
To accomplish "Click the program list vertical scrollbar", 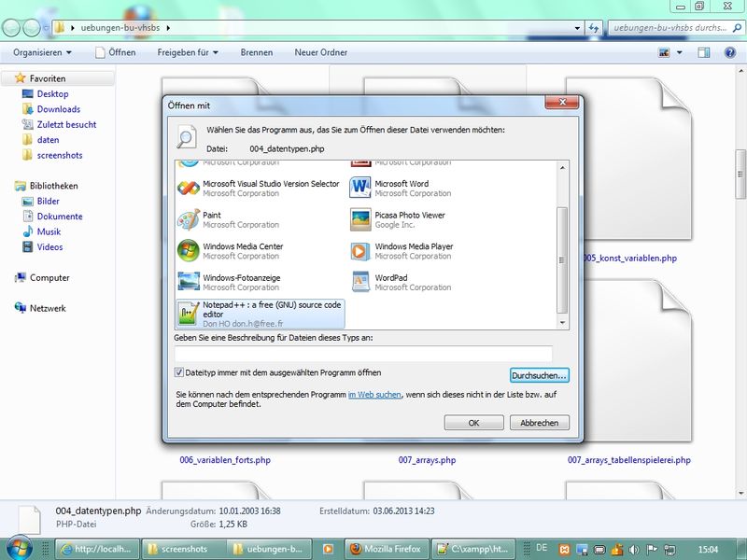I will (x=561, y=252).
